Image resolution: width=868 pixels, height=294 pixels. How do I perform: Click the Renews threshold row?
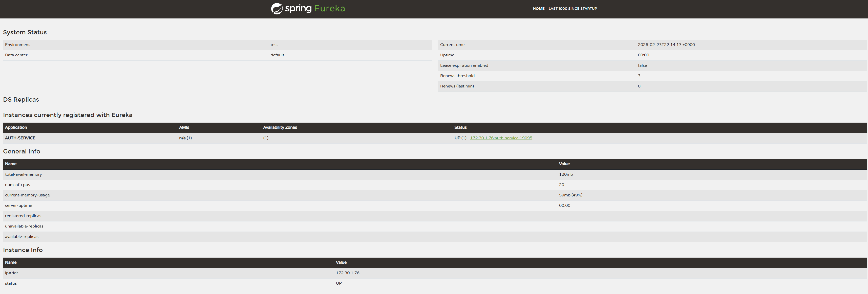[x=457, y=76]
